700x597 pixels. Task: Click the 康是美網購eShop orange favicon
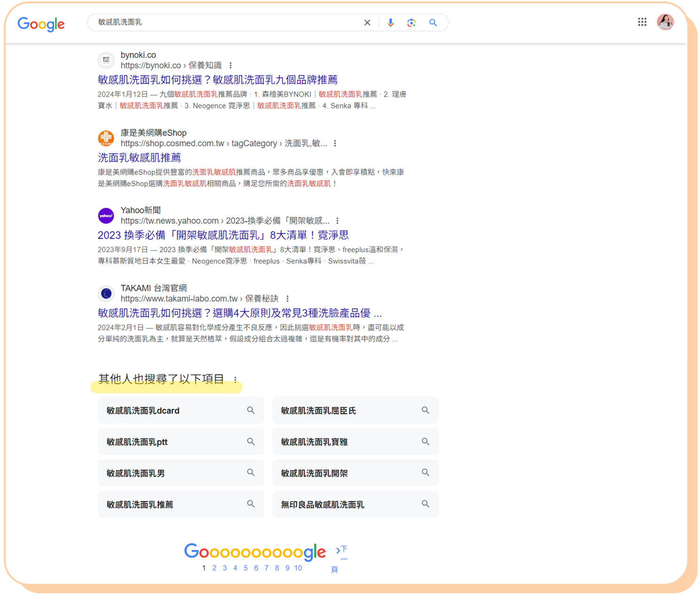[x=106, y=138]
